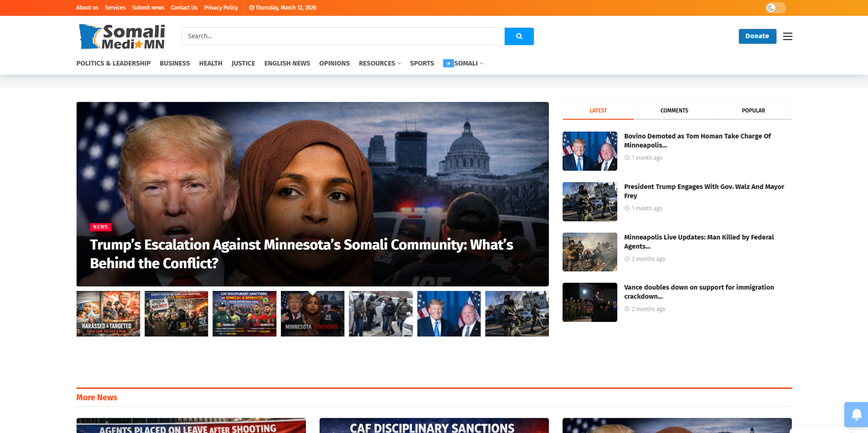Viewport: 868px width, 433px height.
Task: Click the Somali Media MN logo
Action: point(122,36)
